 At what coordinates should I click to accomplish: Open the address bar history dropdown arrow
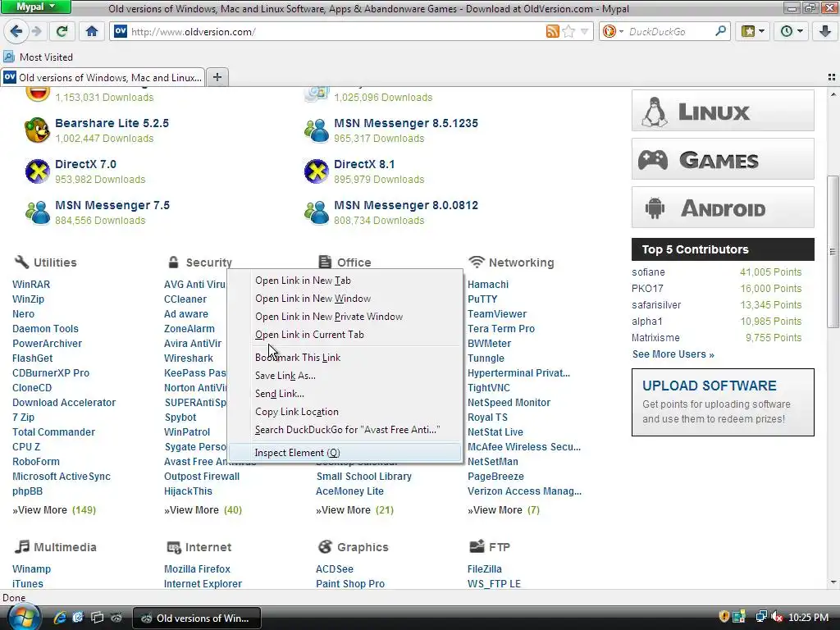(x=584, y=32)
